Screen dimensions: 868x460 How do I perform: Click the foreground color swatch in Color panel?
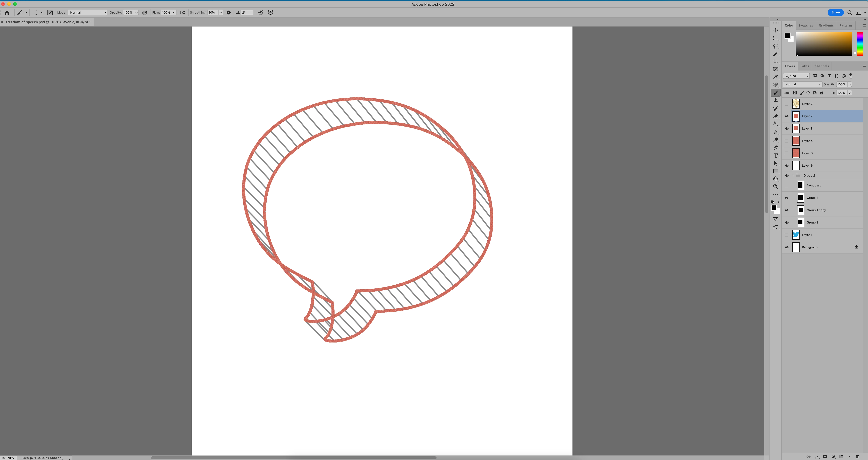tap(788, 36)
